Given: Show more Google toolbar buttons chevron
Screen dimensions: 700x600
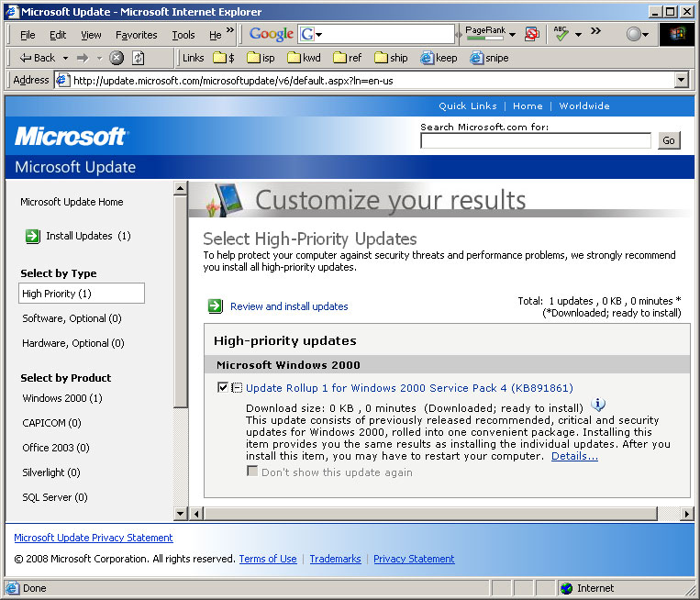Looking at the screenshot, I should (x=595, y=31).
